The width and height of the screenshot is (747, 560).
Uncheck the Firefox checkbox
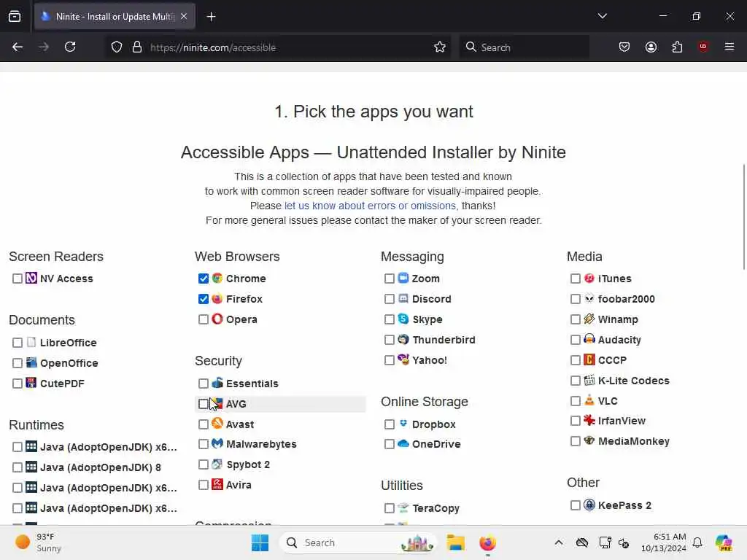pos(204,299)
